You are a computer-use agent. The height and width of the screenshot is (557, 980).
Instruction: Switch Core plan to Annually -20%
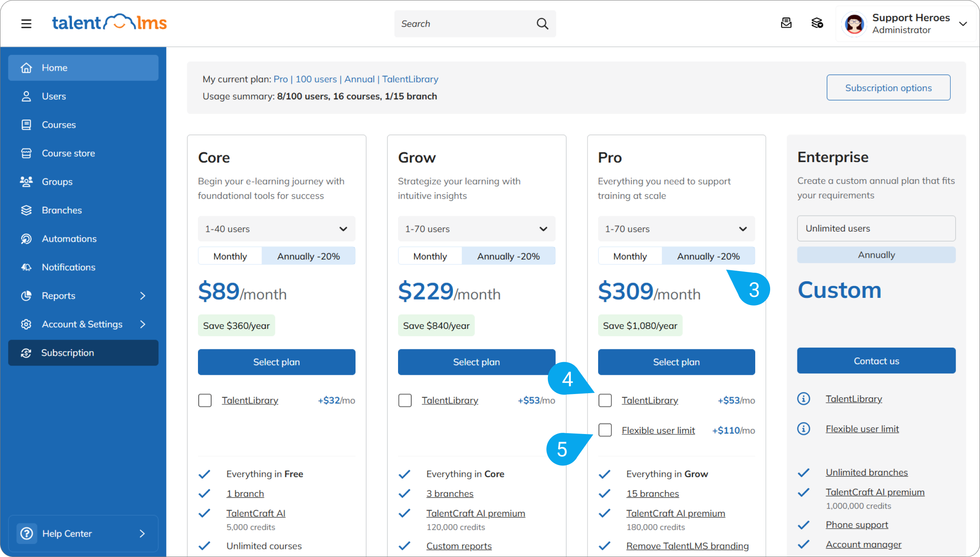click(x=309, y=256)
